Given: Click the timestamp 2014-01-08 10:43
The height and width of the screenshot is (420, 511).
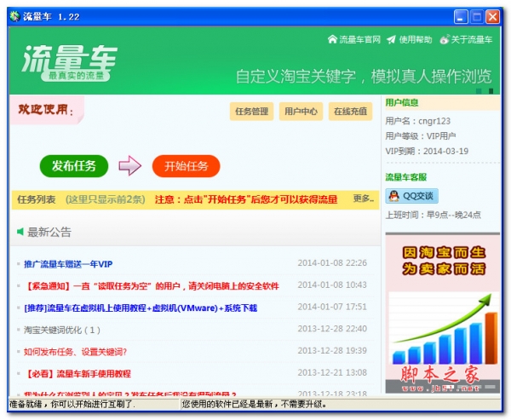Looking at the screenshot, I should (332, 285).
